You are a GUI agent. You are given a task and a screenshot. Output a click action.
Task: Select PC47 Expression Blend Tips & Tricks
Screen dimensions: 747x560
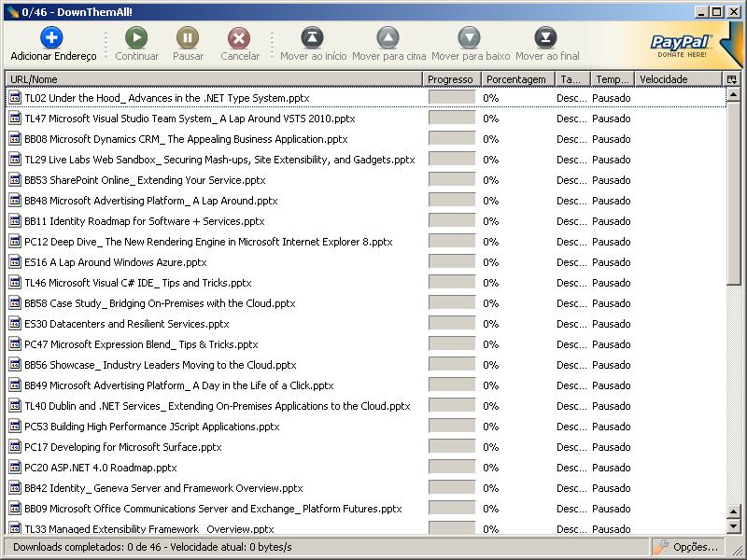pos(366,344)
